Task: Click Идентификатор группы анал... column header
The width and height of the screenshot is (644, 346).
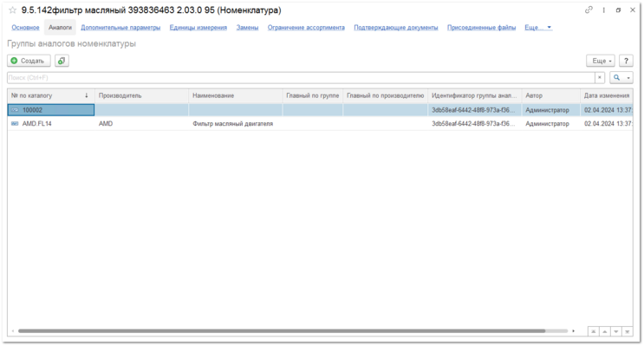Action: click(x=475, y=95)
